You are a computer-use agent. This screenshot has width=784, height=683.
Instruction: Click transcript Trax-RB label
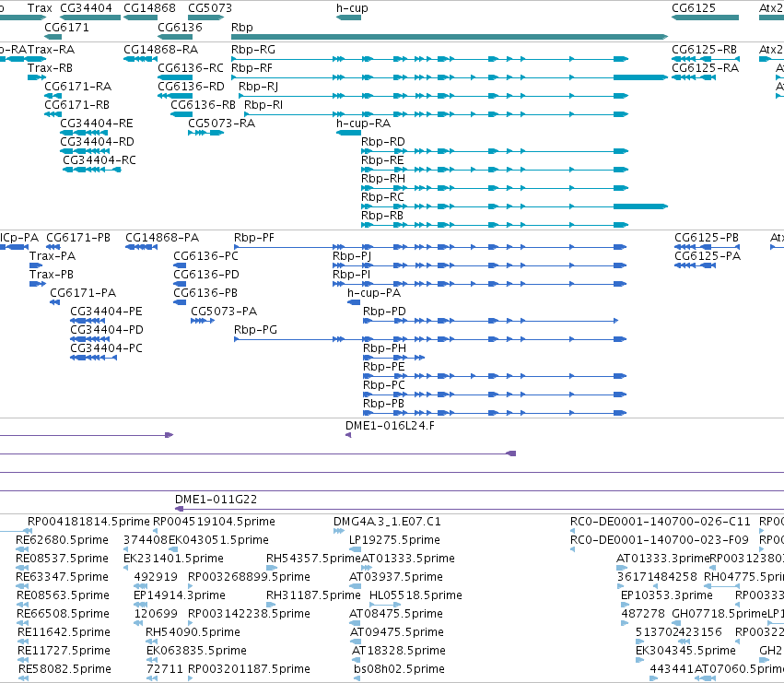50,68
